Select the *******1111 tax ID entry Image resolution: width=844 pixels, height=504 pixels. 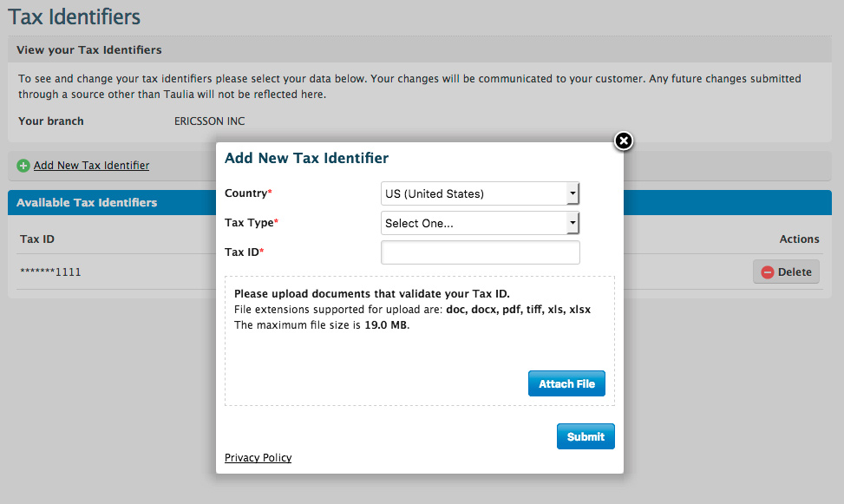tap(50, 272)
